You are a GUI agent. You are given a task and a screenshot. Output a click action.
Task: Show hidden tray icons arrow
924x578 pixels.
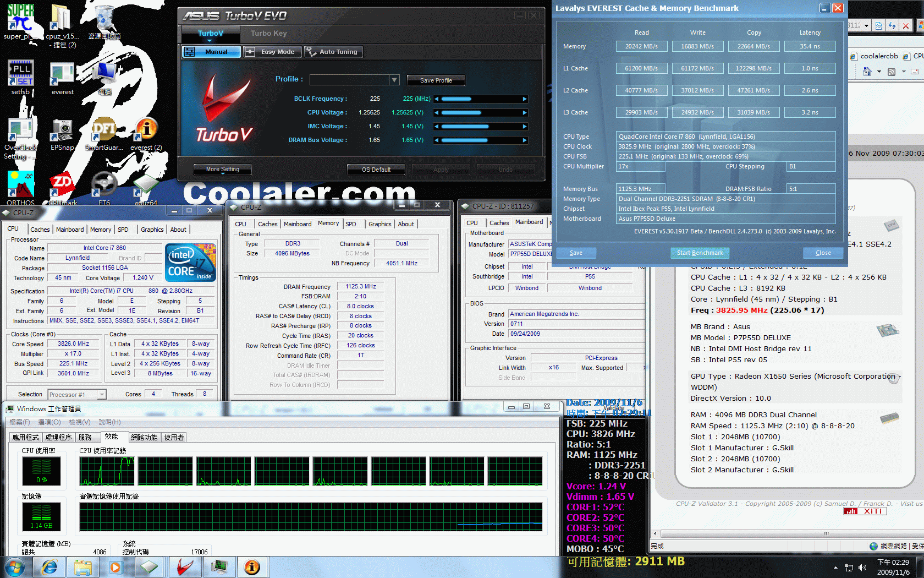[835, 568]
